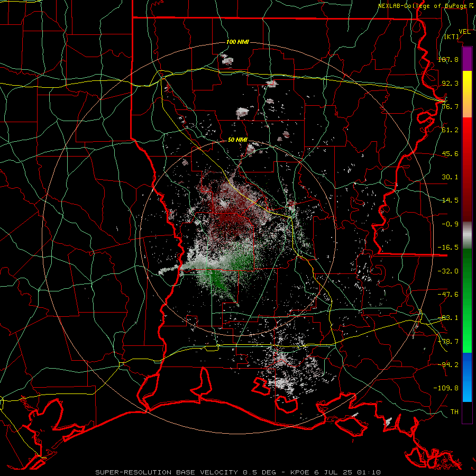Click the 50 NMI range ring label
The image size is (476, 476).
pos(237,140)
